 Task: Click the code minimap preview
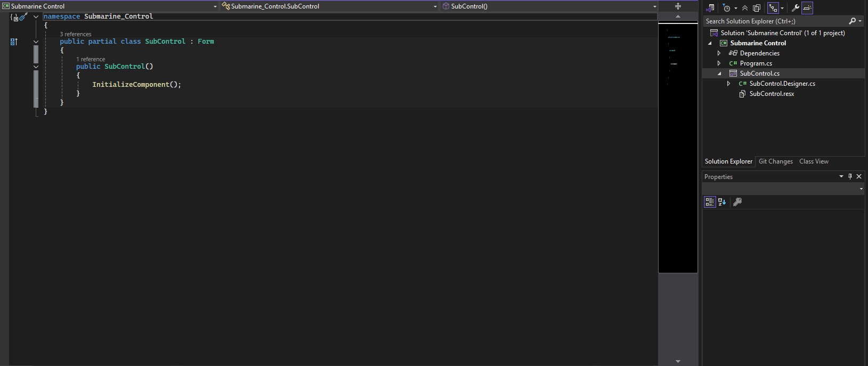(678, 148)
